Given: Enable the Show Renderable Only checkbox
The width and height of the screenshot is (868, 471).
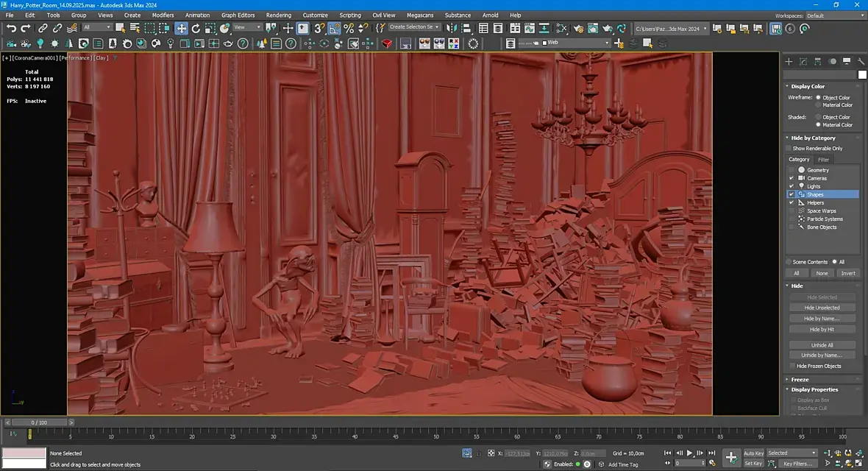Looking at the screenshot, I should [x=789, y=149].
